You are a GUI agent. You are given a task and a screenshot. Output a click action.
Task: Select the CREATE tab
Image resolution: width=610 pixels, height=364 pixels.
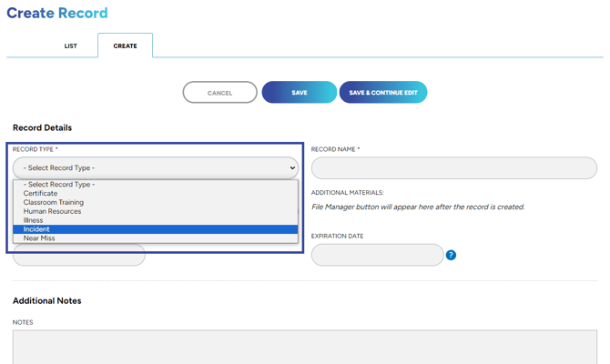coord(125,45)
